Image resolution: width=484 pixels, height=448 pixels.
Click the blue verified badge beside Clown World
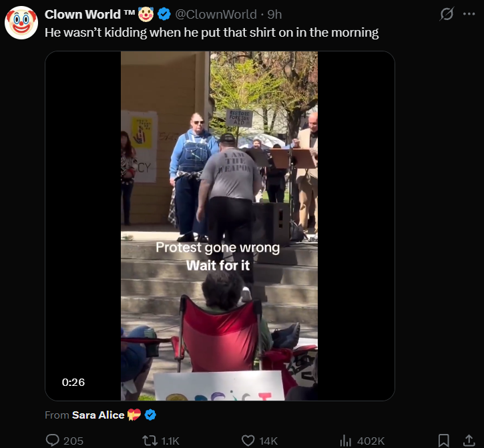coord(164,14)
